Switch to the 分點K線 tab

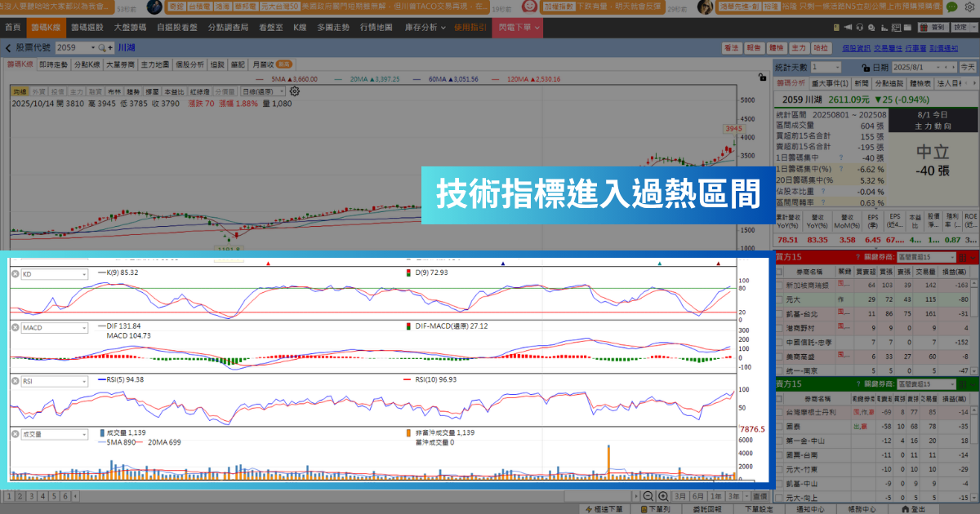[x=85, y=64]
